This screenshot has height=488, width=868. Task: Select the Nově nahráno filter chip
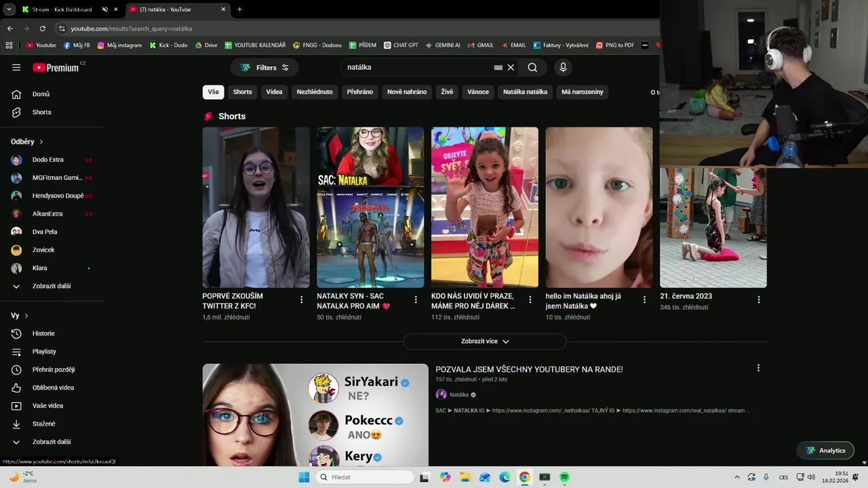click(x=407, y=91)
